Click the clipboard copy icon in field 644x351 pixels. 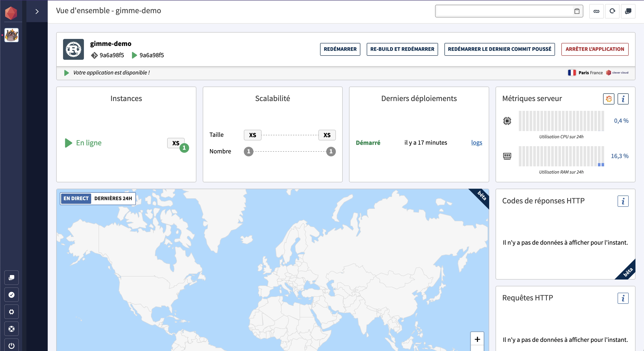click(x=577, y=11)
